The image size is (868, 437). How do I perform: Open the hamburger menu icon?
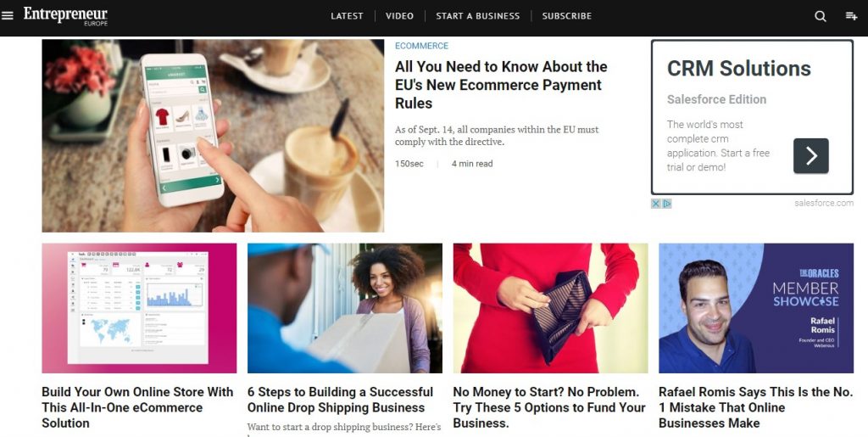7,15
